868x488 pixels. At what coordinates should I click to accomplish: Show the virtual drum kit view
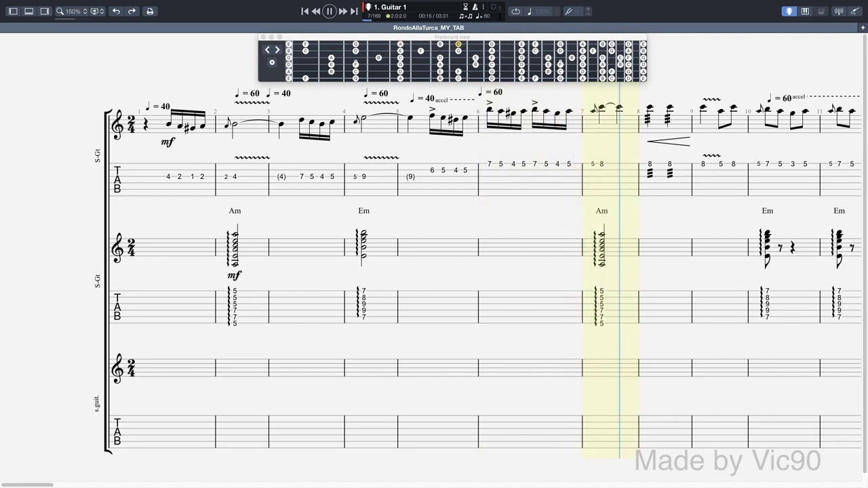[821, 11]
